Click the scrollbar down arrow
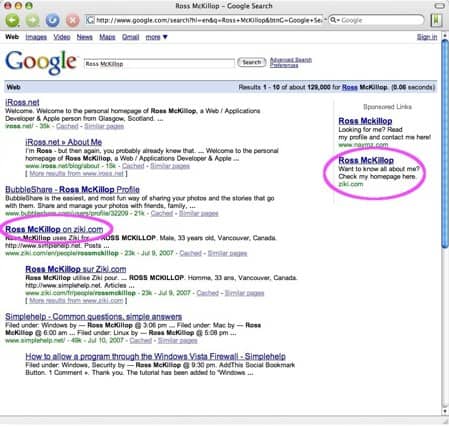The width and height of the screenshot is (449, 427). (445, 411)
